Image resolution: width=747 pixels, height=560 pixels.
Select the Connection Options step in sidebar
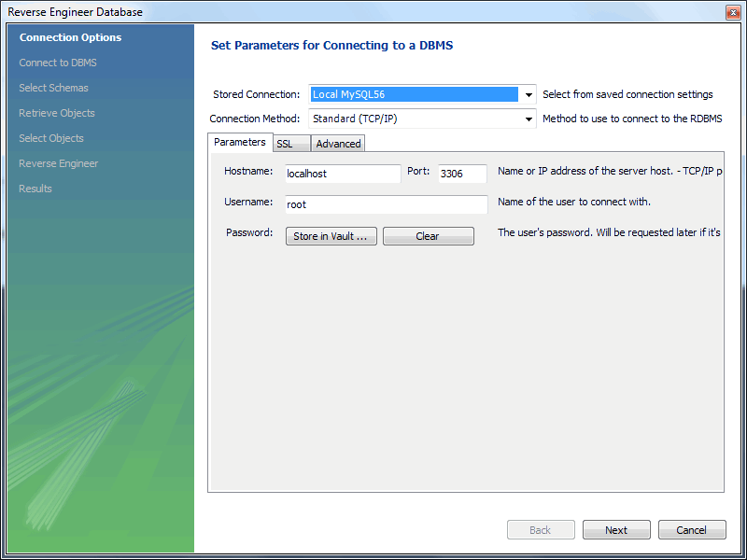[70, 37]
